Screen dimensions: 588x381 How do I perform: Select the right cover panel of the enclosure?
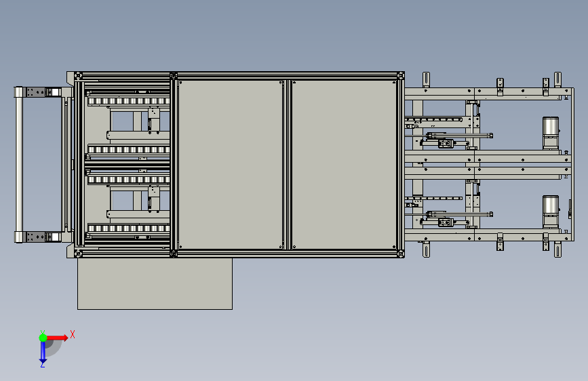344,164
